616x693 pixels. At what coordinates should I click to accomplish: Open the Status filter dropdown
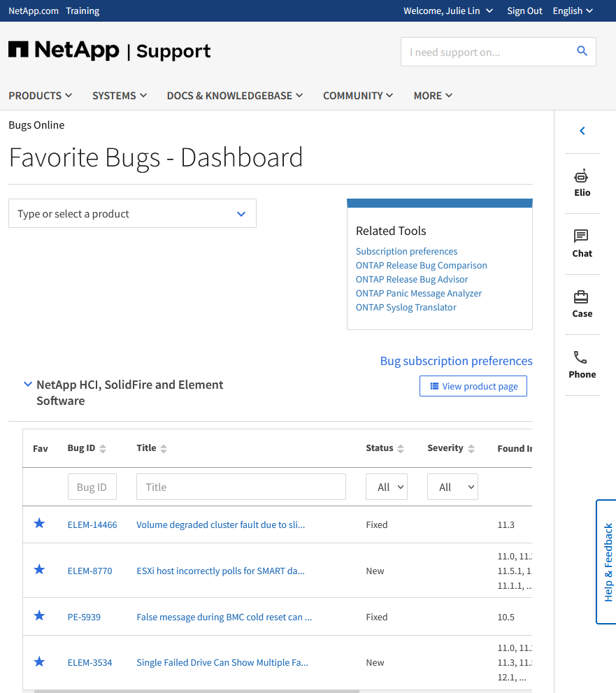tap(386, 487)
